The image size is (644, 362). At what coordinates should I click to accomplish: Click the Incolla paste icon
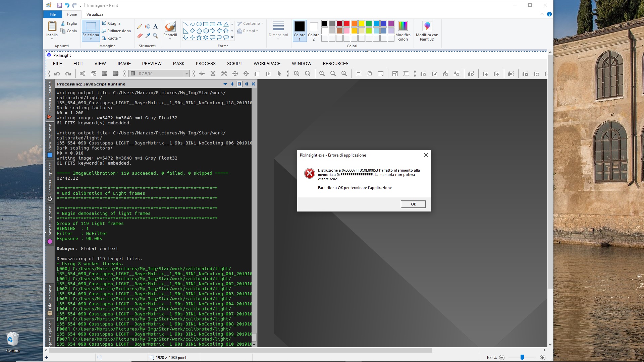[52, 26]
